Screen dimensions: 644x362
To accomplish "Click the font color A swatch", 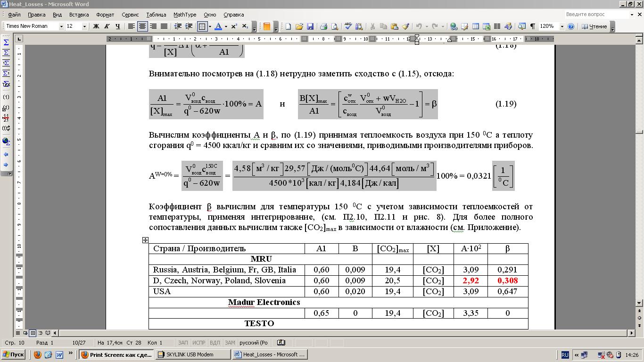I will click(x=218, y=26).
